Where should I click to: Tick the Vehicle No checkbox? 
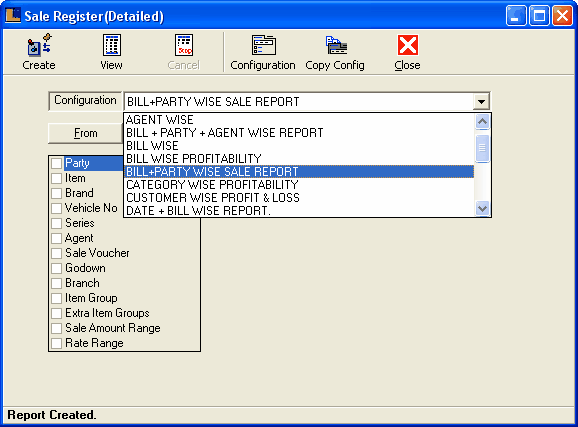(x=56, y=208)
